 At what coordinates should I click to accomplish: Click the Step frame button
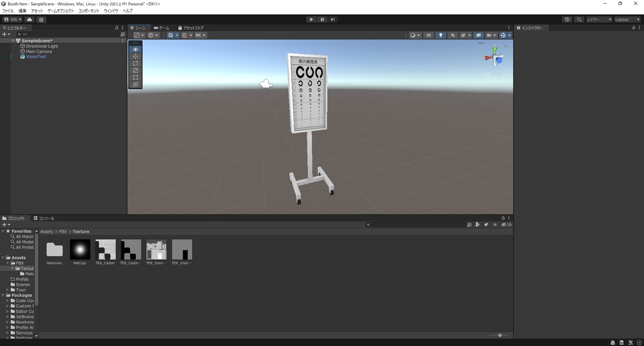pos(333,20)
